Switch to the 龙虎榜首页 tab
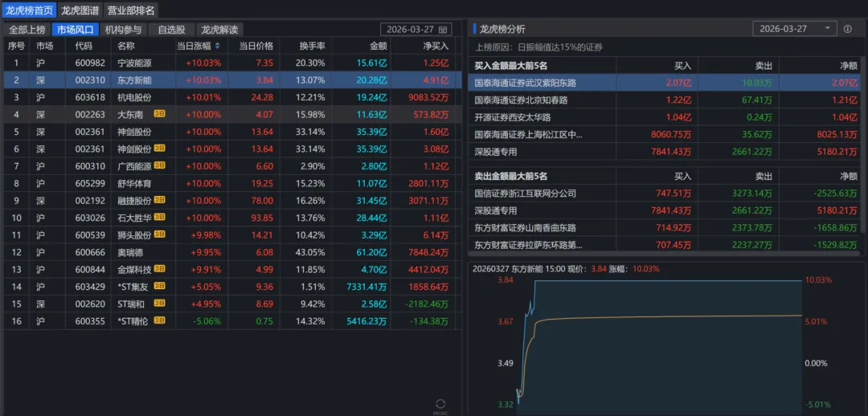The height and width of the screenshot is (416, 868). click(28, 10)
